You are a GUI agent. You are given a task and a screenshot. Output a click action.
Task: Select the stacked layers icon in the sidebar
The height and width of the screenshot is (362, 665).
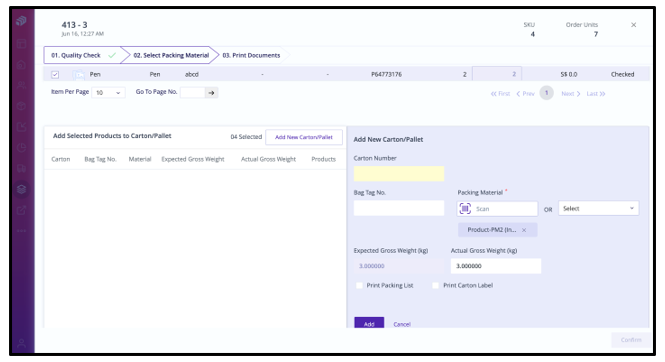coord(21,189)
